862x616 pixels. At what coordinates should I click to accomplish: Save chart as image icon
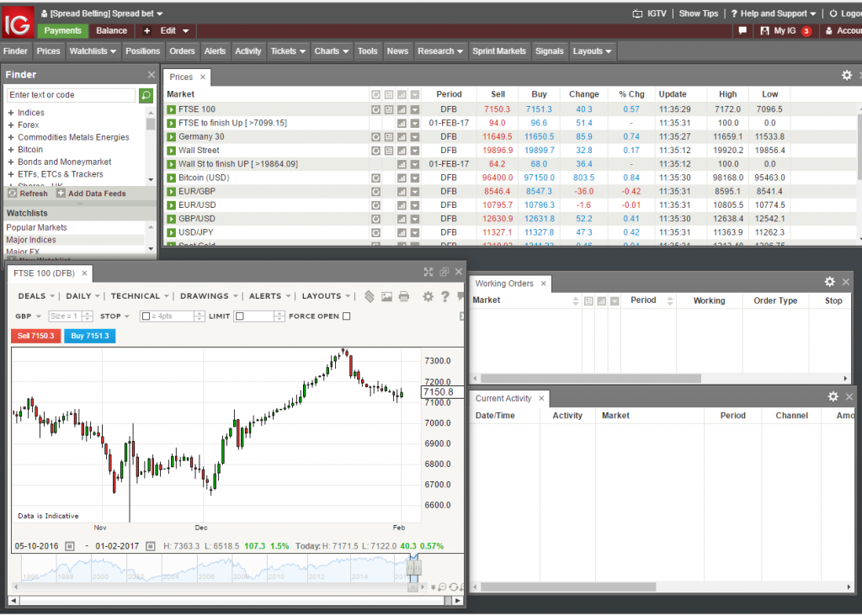[387, 297]
